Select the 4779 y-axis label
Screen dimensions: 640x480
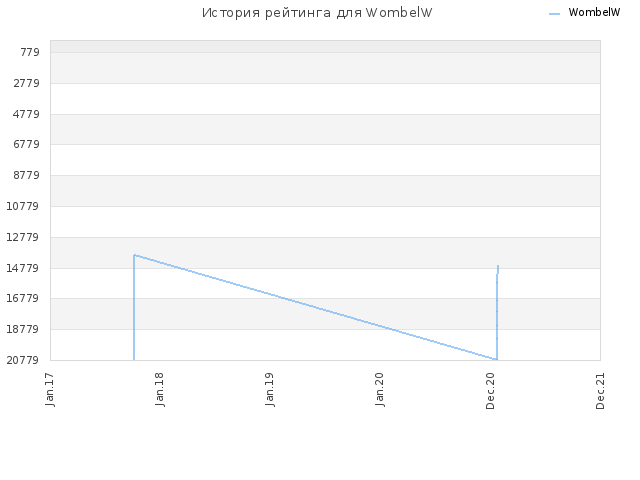27,114
